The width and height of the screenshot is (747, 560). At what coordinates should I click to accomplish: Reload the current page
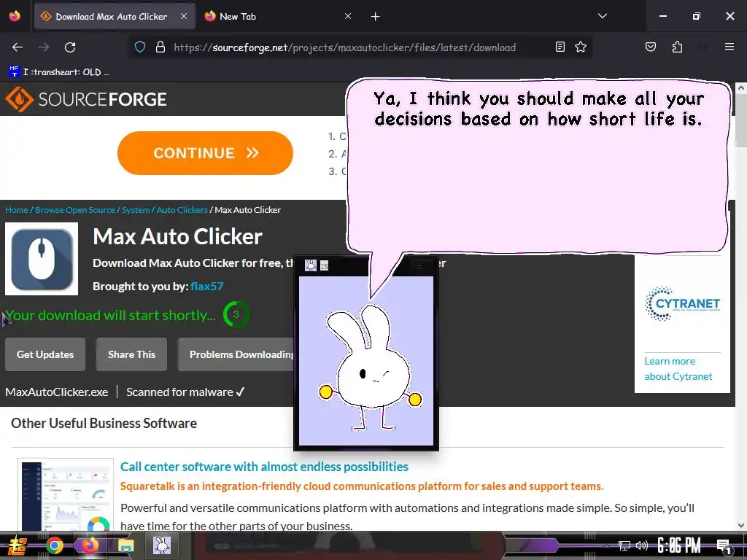point(70,47)
